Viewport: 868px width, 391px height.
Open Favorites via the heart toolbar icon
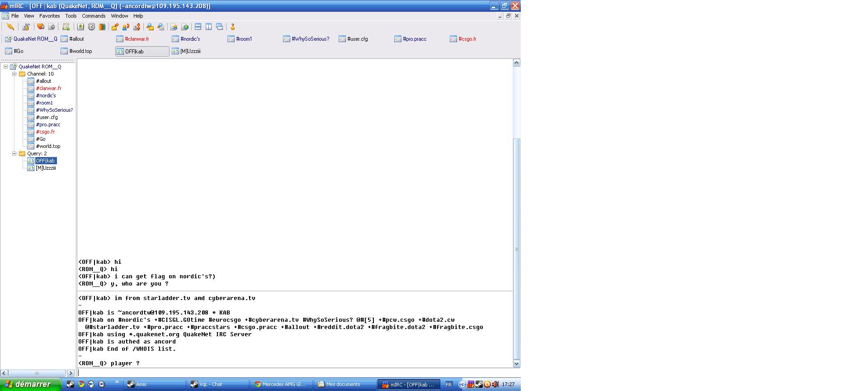pos(41,27)
